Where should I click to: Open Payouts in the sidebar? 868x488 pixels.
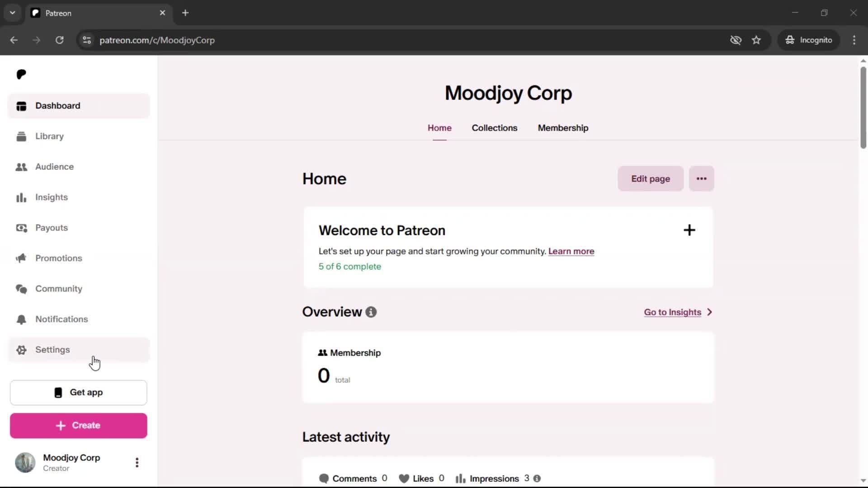coord(51,228)
